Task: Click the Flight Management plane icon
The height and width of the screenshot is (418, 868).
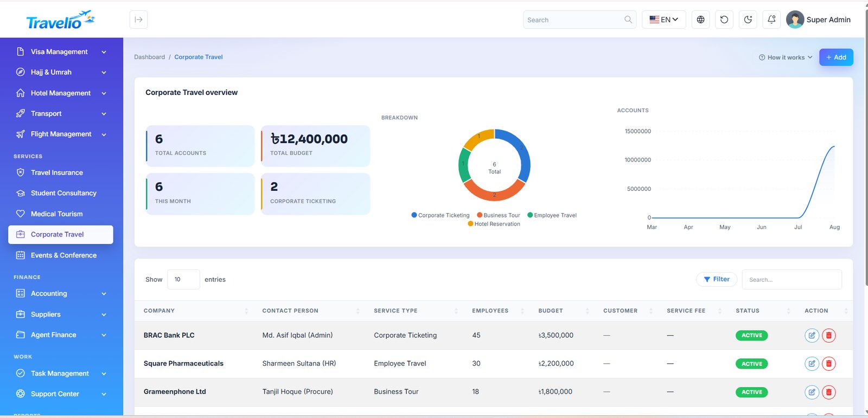Action: pos(21,134)
